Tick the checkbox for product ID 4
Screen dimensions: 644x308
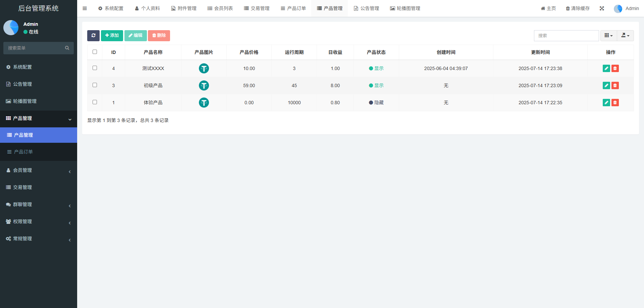pyautogui.click(x=95, y=68)
